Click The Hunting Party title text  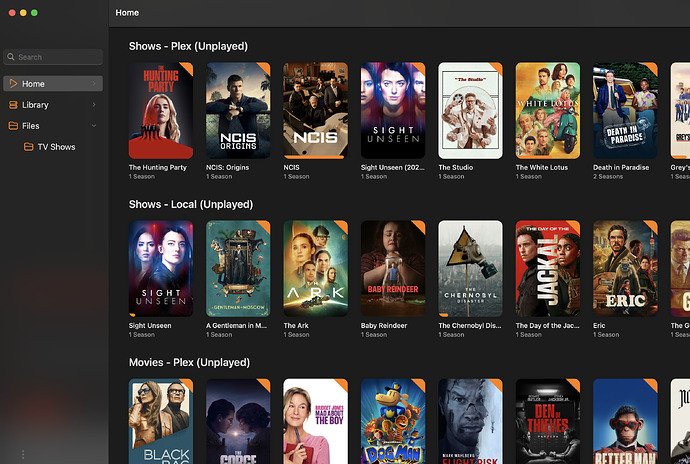click(158, 167)
